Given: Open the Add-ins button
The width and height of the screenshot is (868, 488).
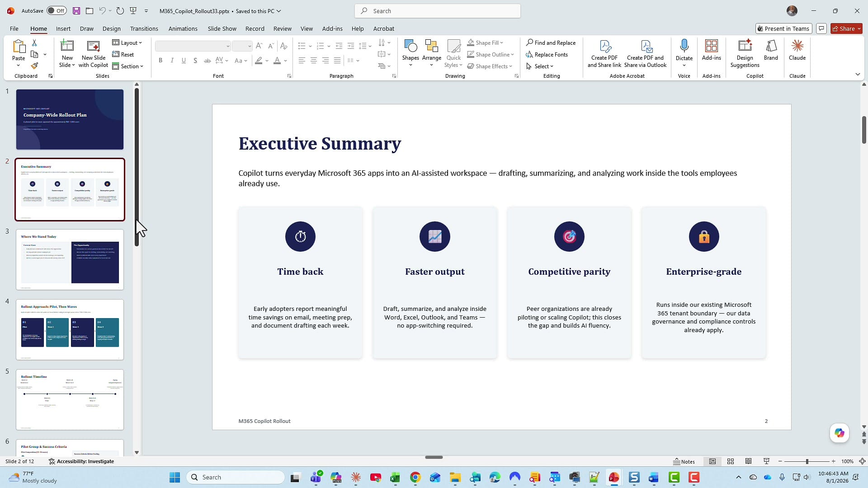Looking at the screenshot, I should 711,50.
